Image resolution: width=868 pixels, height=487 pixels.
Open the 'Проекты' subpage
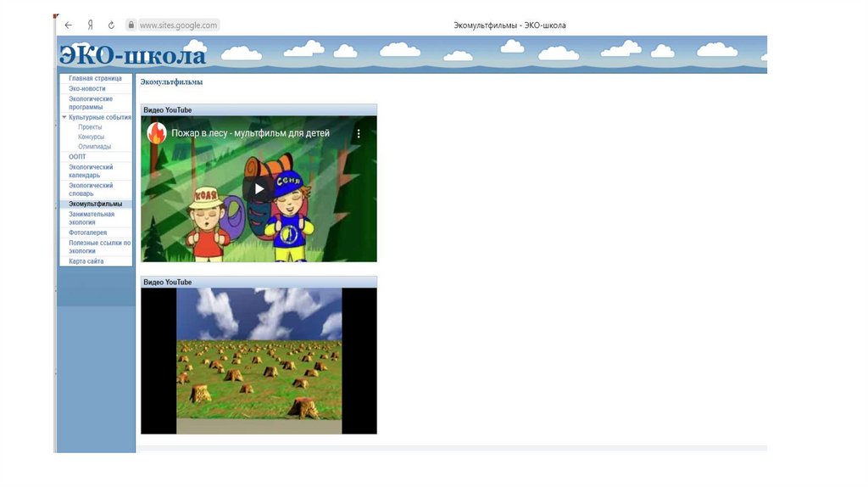[x=90, y=127]
